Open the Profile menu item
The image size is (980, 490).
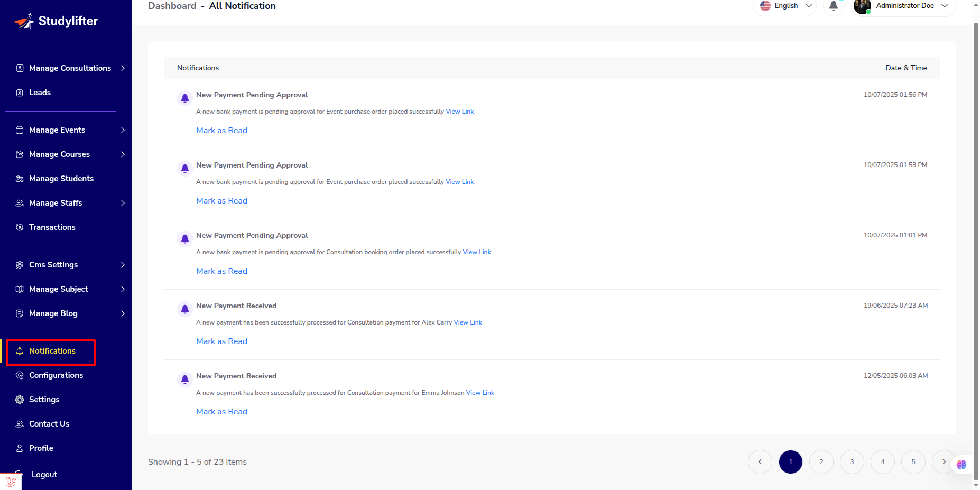pyautogui.click(x=41, y=448)
